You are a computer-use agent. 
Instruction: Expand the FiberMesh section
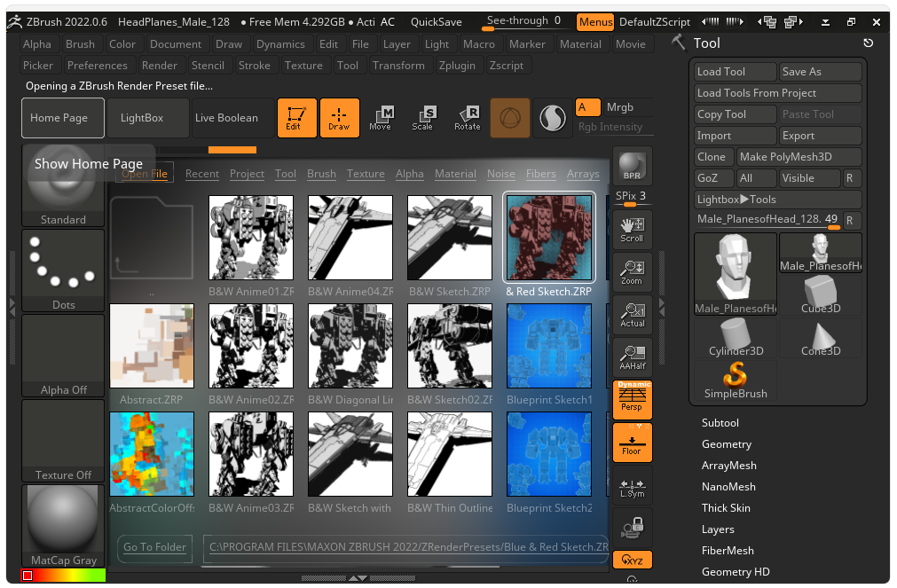pos(728,550)
